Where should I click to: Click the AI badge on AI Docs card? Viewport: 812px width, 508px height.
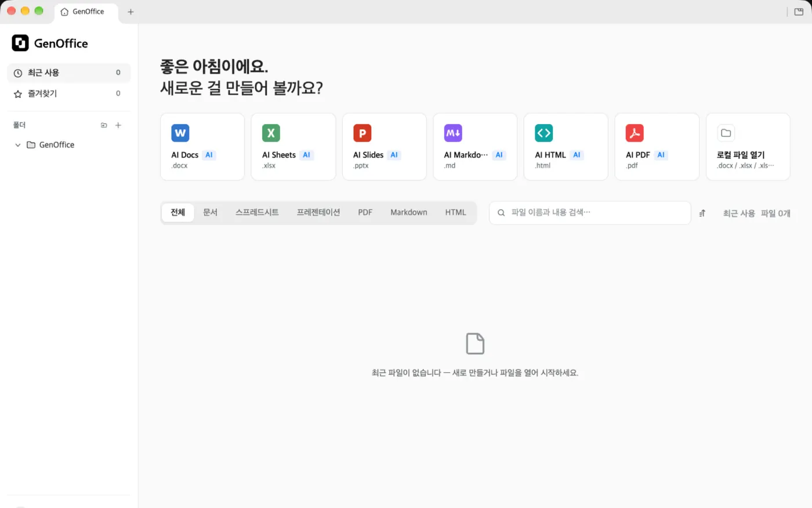coord(209,155)
